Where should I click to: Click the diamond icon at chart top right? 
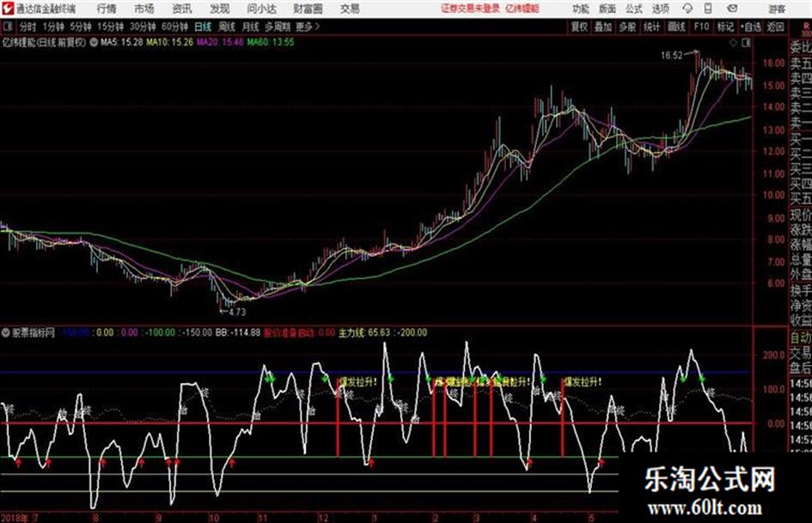(x=733, y=43)
